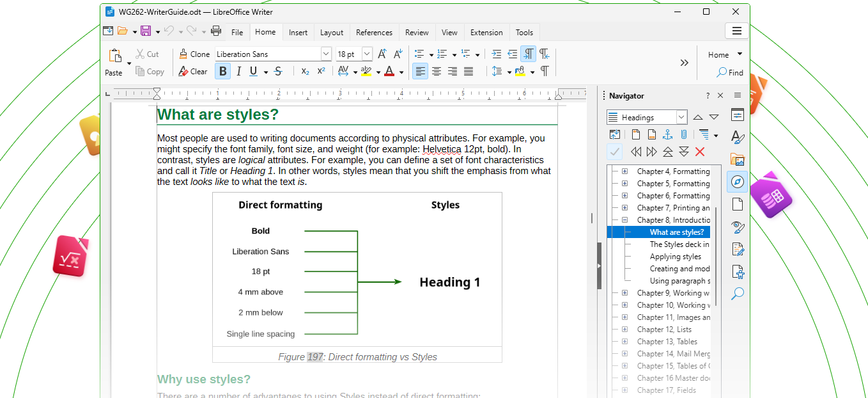This screenshot has width=868, height=398.
Task: Toggle Navigator master document view icon
Action: click(615, 134)
